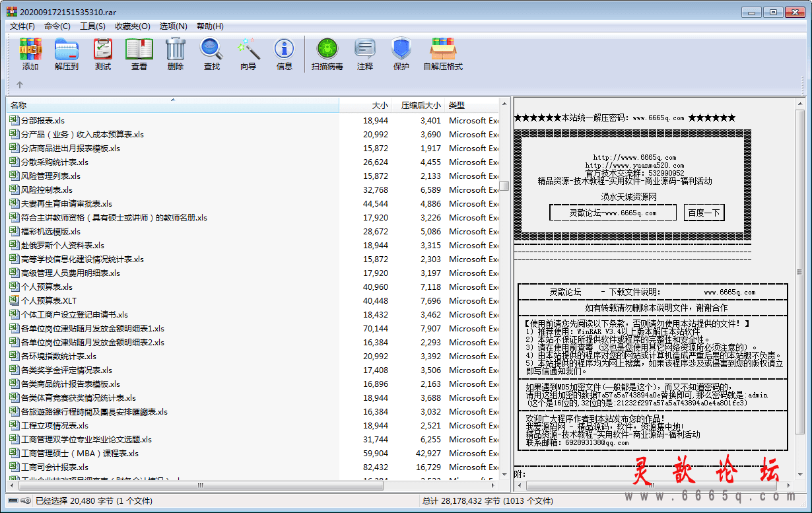
Task: Click the file list vertical scrollbar thumb
Action: tap(504, 186)
